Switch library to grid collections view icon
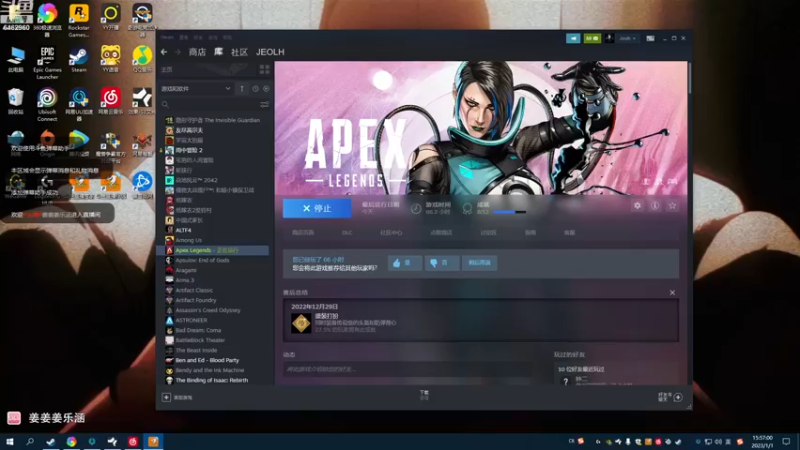800x450 pixels. coord(264,69)
